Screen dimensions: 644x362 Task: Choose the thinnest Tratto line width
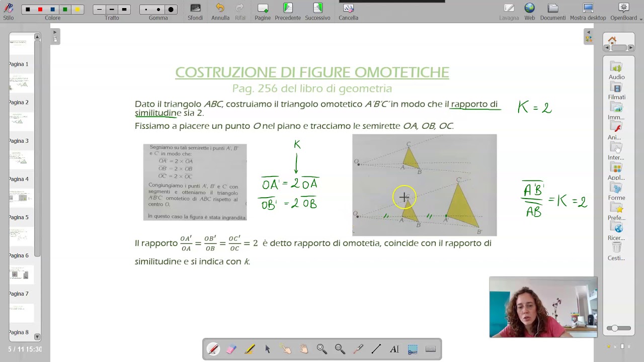(x=100, y=10)
